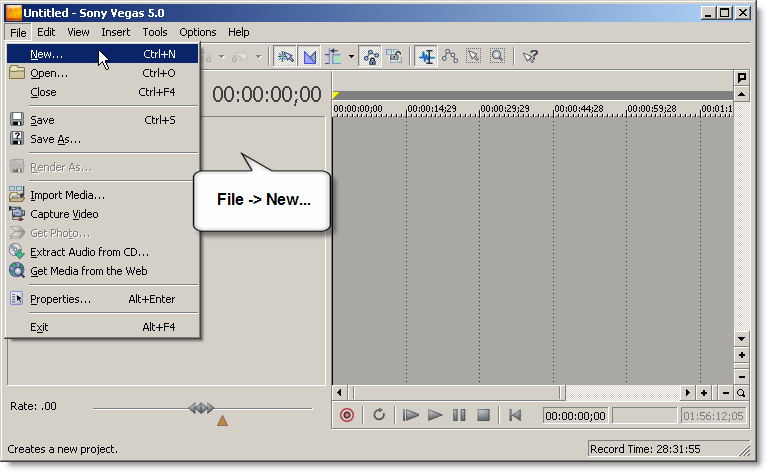Click the yellow loop region marker
Image resolution: width=767 pixels, height=472 pixels.
(x=336, y=94)
